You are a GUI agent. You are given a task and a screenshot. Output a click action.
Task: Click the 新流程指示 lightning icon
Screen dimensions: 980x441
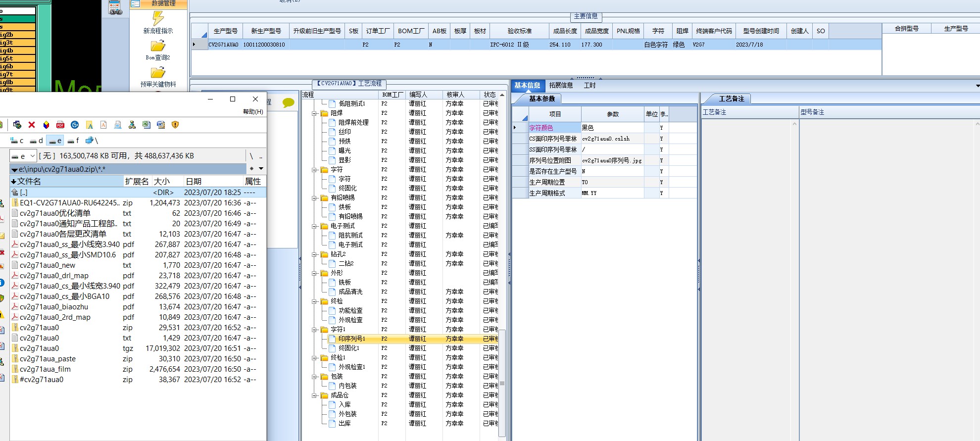click(158, 18)
